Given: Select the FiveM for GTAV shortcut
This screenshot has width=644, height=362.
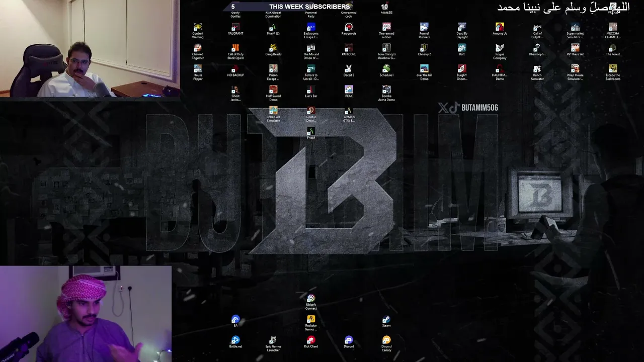Looking at the screenshot, I should coord(349,115).
